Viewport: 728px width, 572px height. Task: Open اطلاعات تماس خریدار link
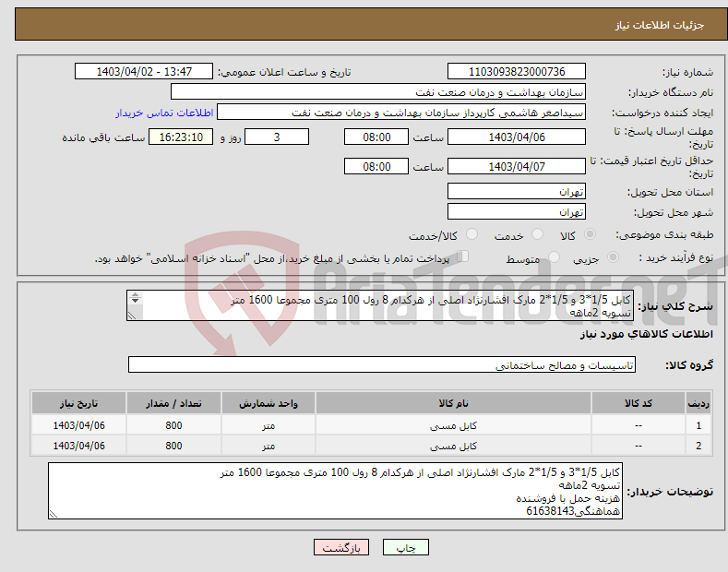(164, 113)
